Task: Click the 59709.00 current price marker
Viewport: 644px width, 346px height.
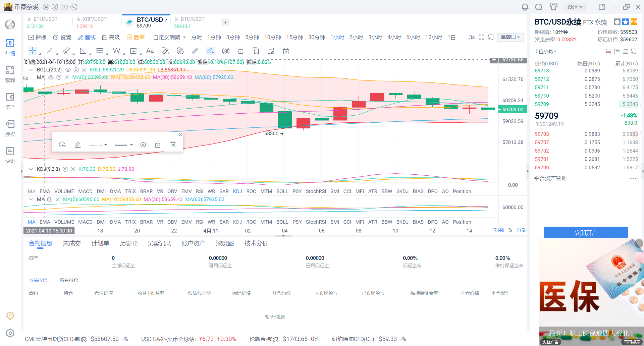Action: click(x=512, y=110)
